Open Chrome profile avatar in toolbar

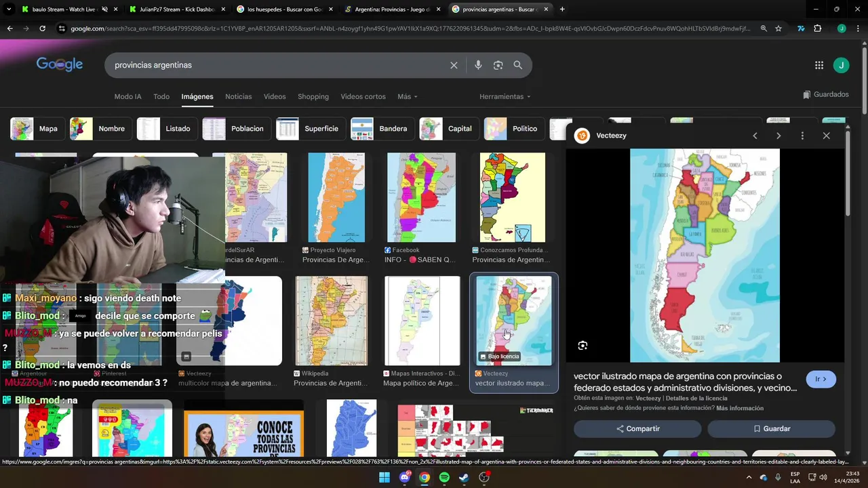click(842, 28)
